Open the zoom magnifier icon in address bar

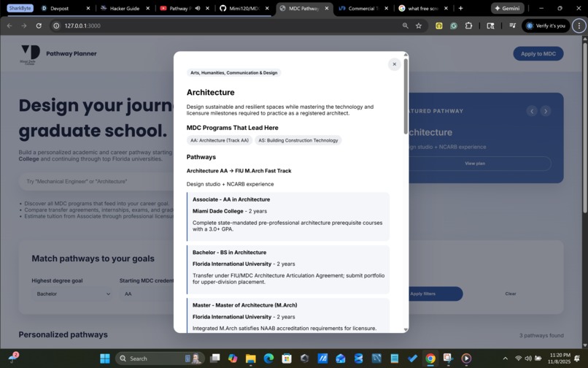click(405, 26)
